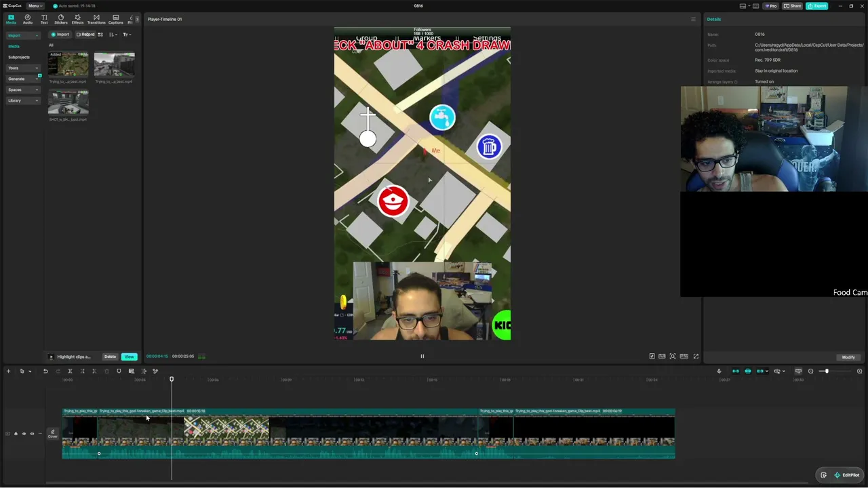Viewport: 868px width, 488px height.
Task: Switch to the Media tab in top toolbar
Action: (11, 19)
